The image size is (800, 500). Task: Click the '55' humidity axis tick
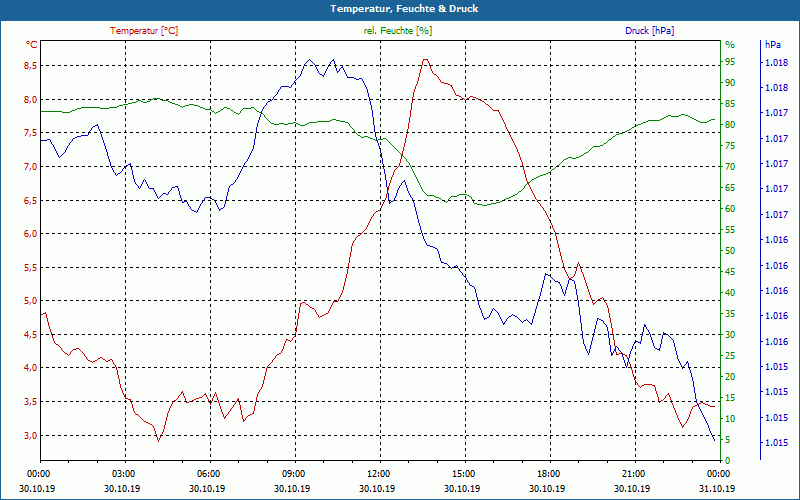(x=730, y=230)
